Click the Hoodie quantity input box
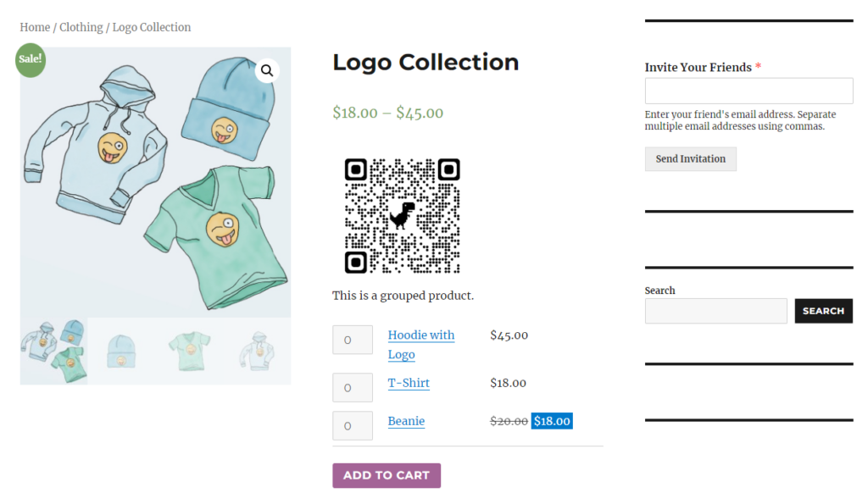 pos(353,340)
